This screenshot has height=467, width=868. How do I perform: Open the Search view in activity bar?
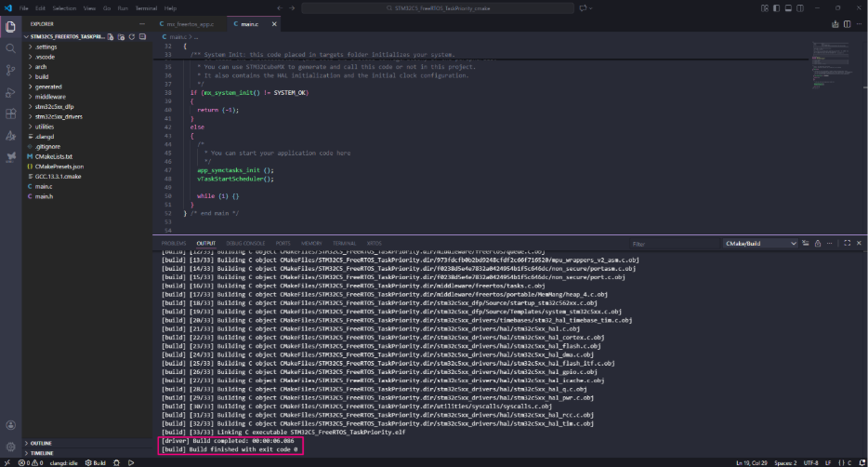[10, 47]
